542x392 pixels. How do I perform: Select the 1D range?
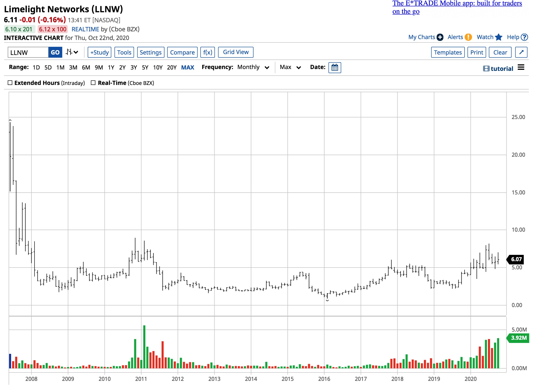tap(36, 68)
